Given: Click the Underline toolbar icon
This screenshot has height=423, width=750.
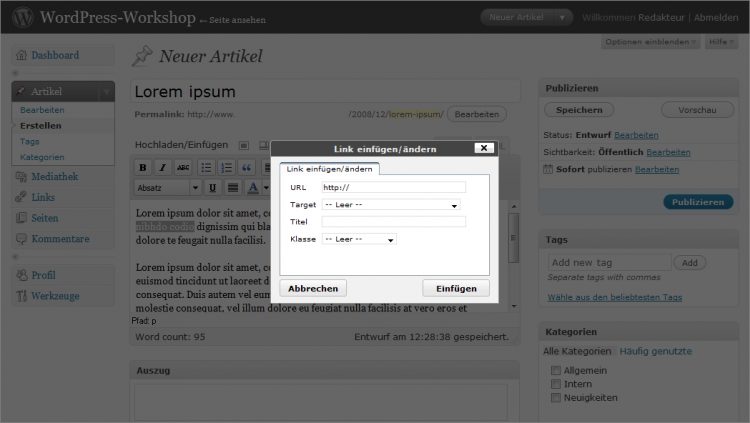Looking at the screenshot, I should coord(212,187).
